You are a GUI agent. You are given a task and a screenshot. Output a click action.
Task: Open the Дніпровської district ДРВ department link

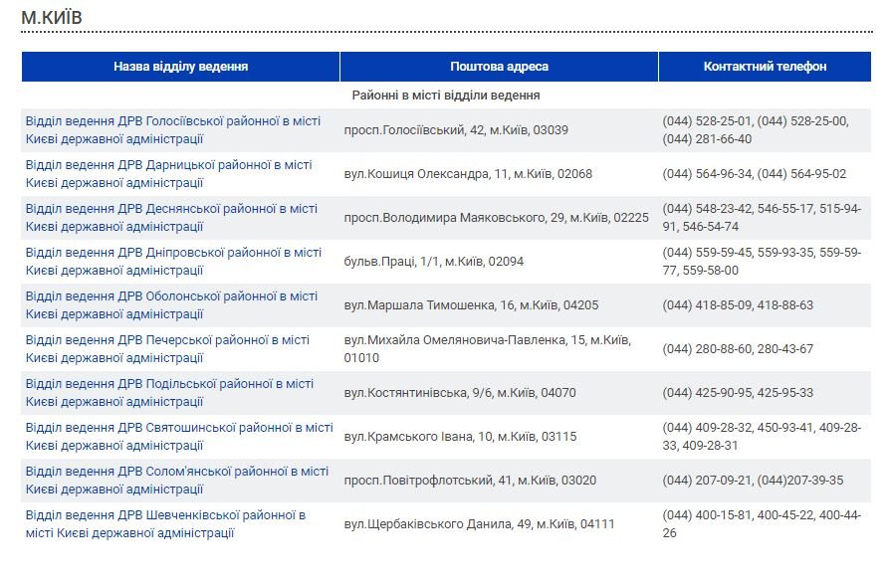coord(173,252)
